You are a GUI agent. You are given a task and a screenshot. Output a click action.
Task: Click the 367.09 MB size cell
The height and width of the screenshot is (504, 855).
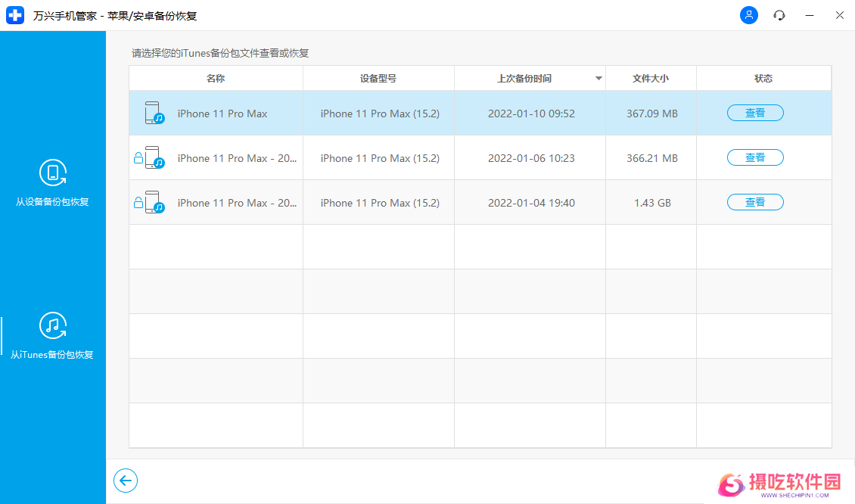[651, 114]
